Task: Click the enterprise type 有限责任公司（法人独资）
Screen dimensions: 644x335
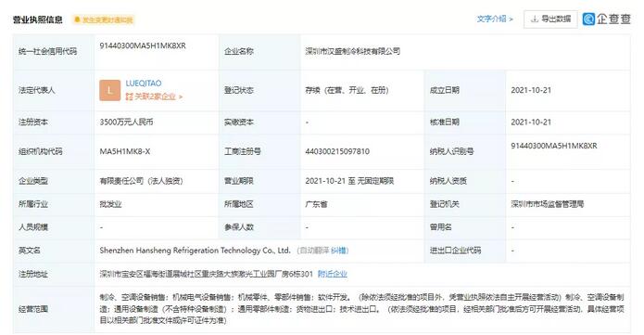Action: [x=141, y=181]
